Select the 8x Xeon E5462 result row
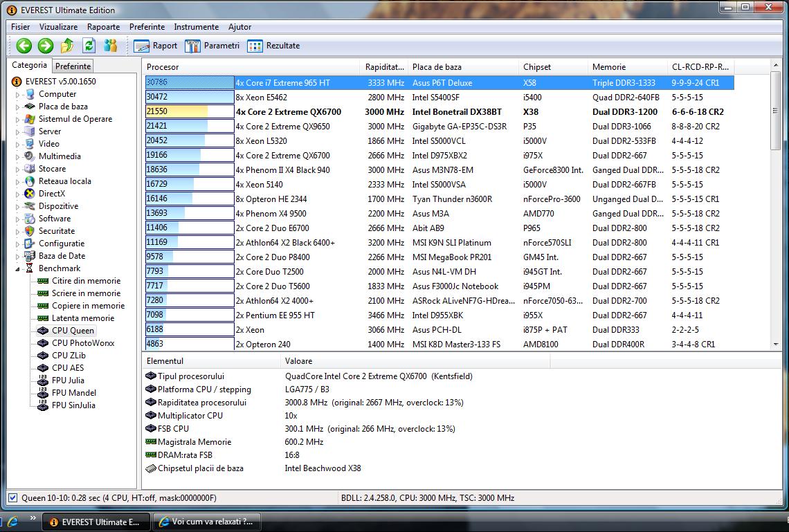 [x=439, y=98]
